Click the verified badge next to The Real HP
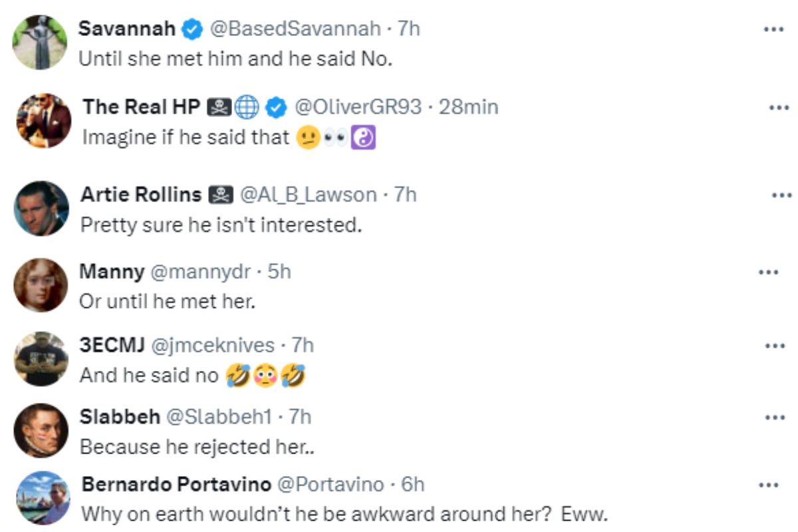Image resolution: width=798 pixels, height=532 pixels. pos(277,107)
